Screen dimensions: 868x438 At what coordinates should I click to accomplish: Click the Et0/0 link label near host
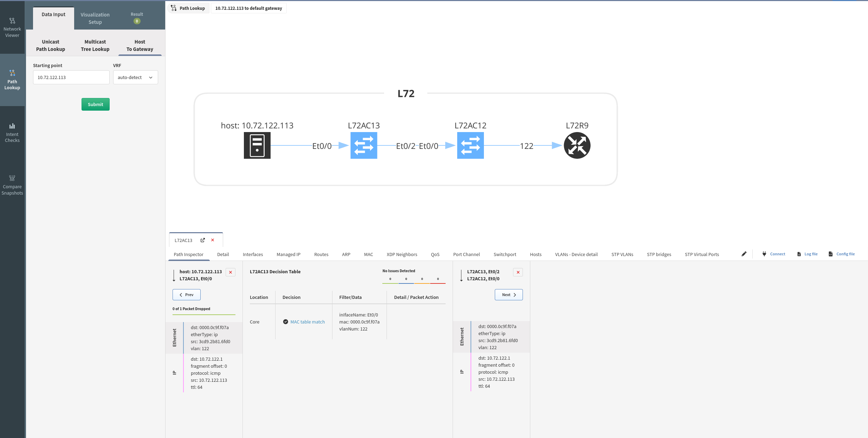tap(322, 146)
